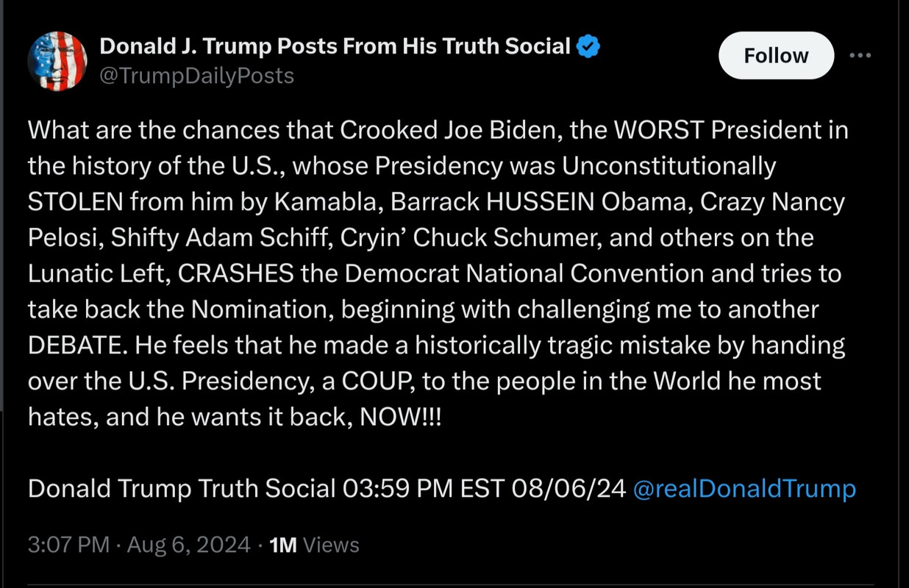Open the 1M Views count
This screenshot has height=588, width=909.
click(x=314, y=545)
